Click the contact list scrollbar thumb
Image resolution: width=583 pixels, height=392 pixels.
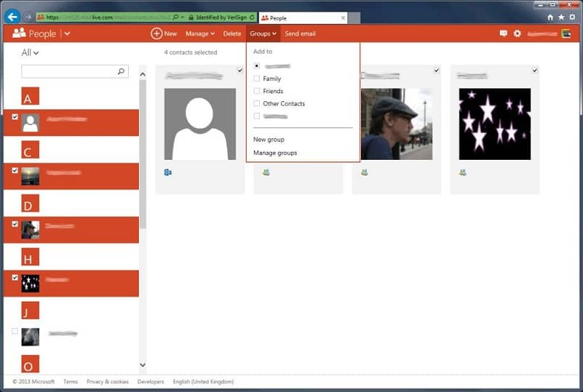[142, 154]
